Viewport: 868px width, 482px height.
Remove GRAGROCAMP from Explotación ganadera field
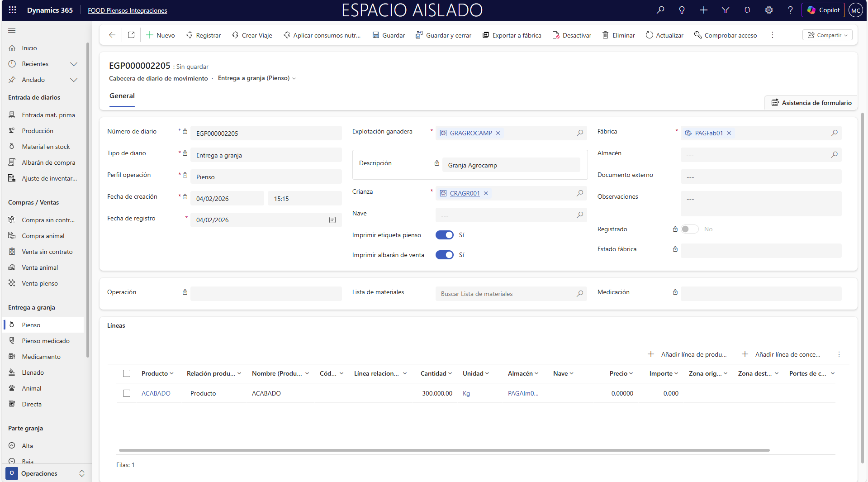[x=498, y=133]
